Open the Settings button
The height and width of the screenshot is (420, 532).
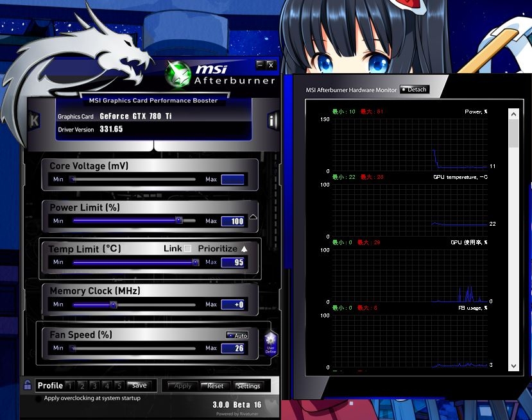248,386
